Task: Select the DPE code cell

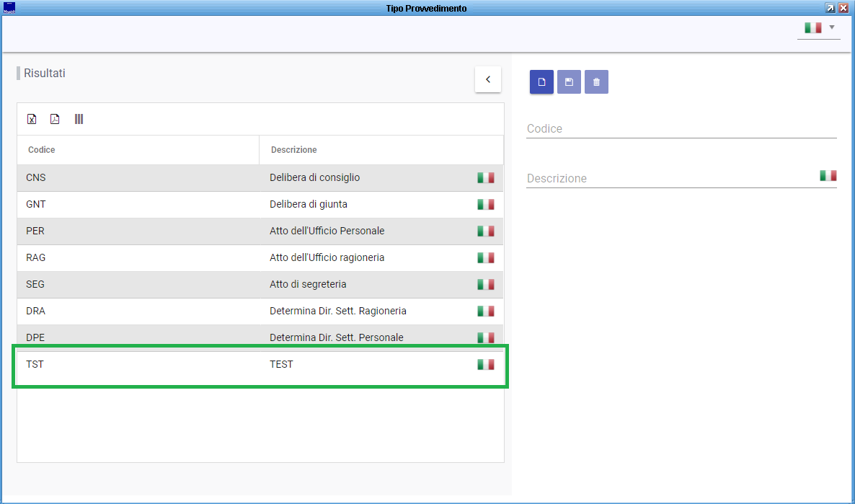Action: (x=138, y=337)
